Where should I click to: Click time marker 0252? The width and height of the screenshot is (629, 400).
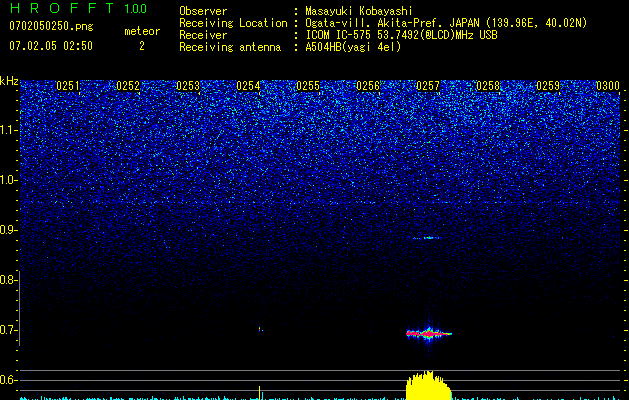click(128, 86)
